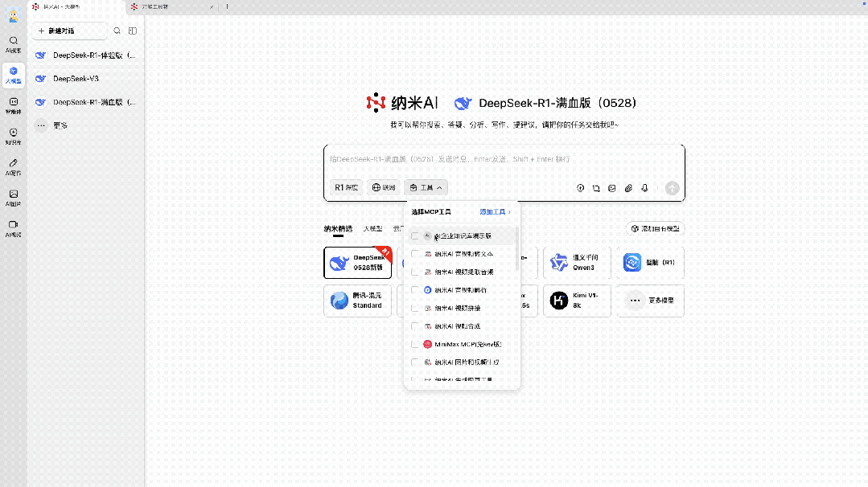Click 添加工具 link in MCP popup
Viewport: 868px width, 487px height.
495,212
